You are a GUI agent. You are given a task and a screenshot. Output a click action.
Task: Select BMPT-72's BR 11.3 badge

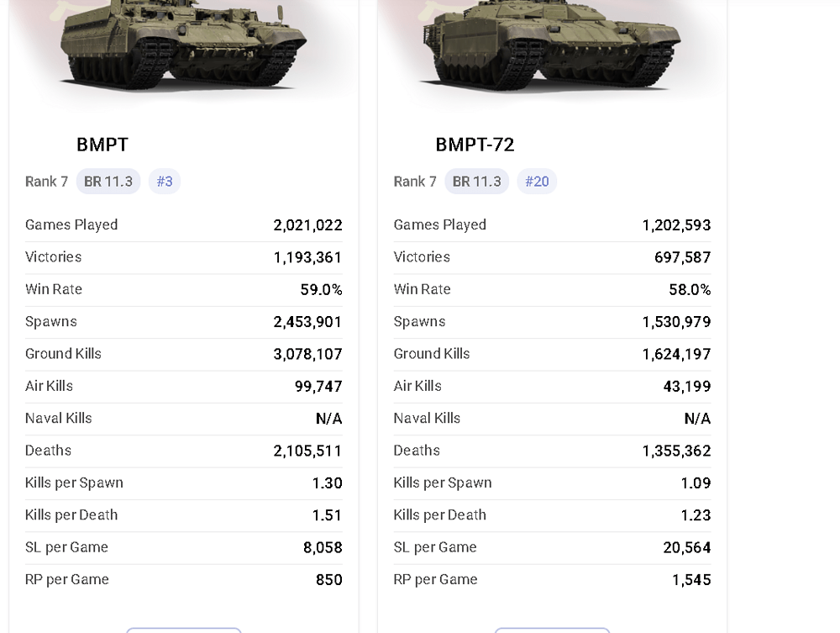[476, 182]
